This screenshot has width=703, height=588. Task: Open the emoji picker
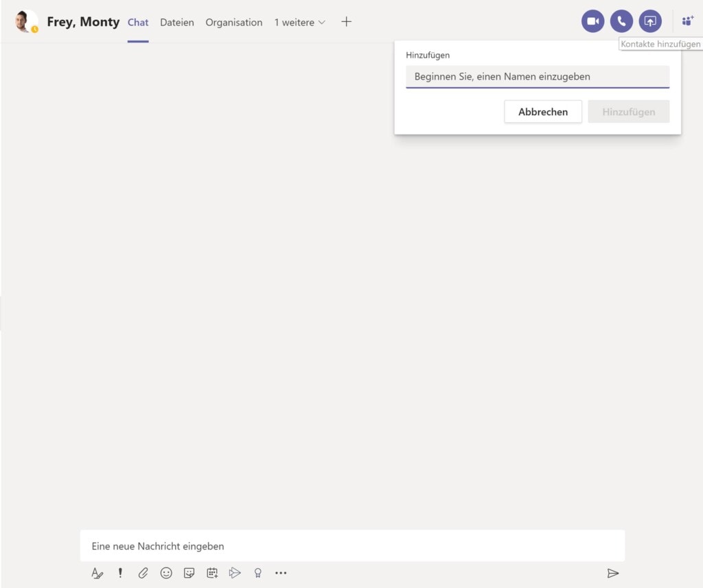[166, 573]
